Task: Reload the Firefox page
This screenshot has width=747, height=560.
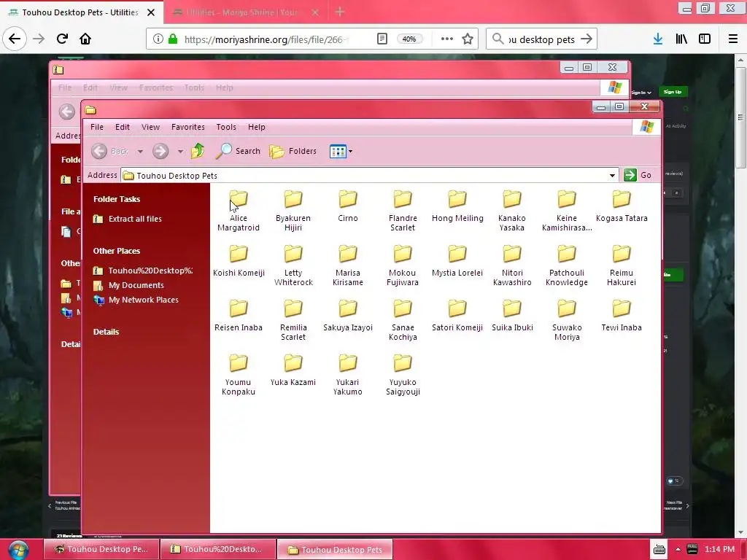Action: point(62,39)
